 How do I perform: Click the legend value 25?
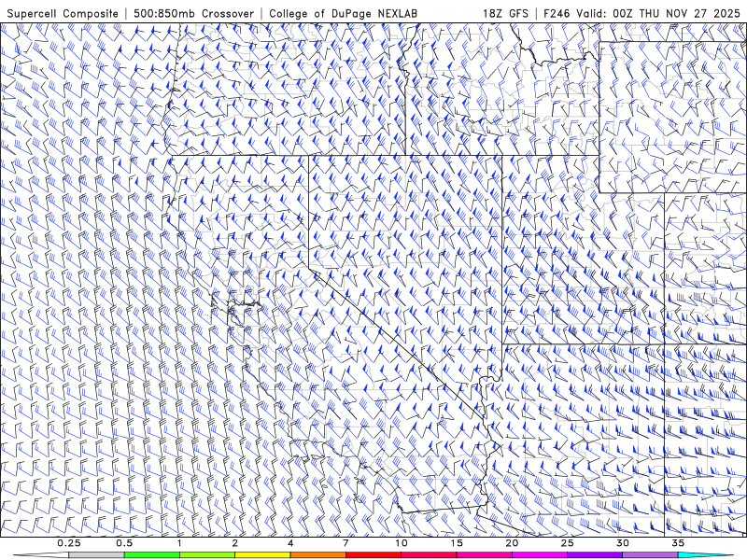pos(567,543)
